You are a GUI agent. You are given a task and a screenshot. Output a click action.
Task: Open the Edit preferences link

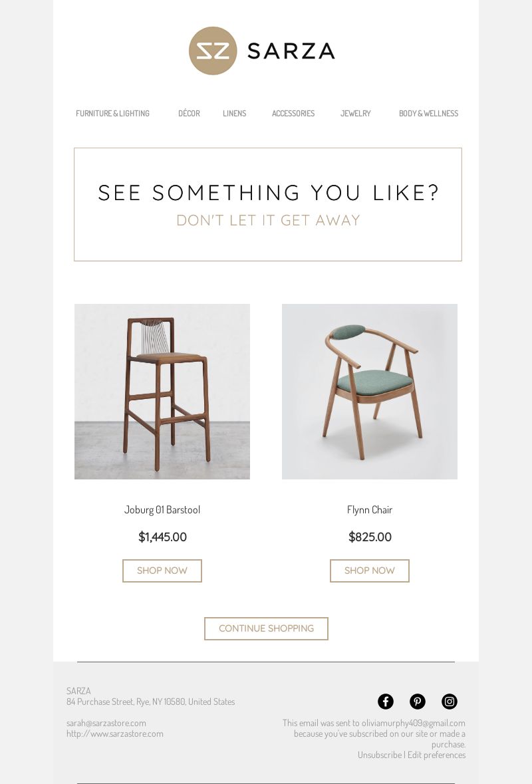click(x=436, y=755)
